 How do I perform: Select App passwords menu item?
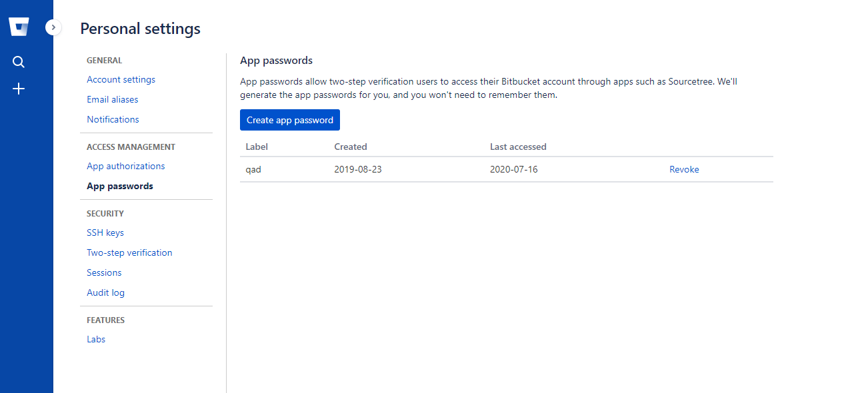[120, 186]
